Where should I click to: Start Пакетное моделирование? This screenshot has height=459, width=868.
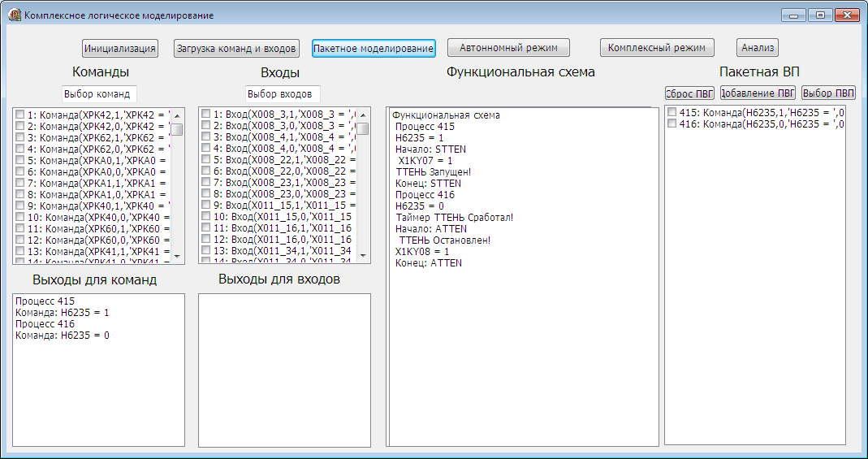click(x=374, y=48)
